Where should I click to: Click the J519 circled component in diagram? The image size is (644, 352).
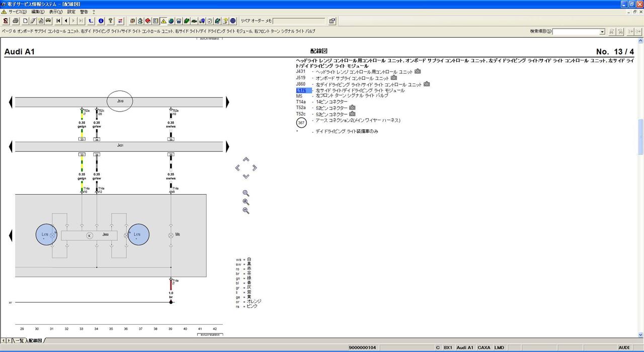pos(120,102)
